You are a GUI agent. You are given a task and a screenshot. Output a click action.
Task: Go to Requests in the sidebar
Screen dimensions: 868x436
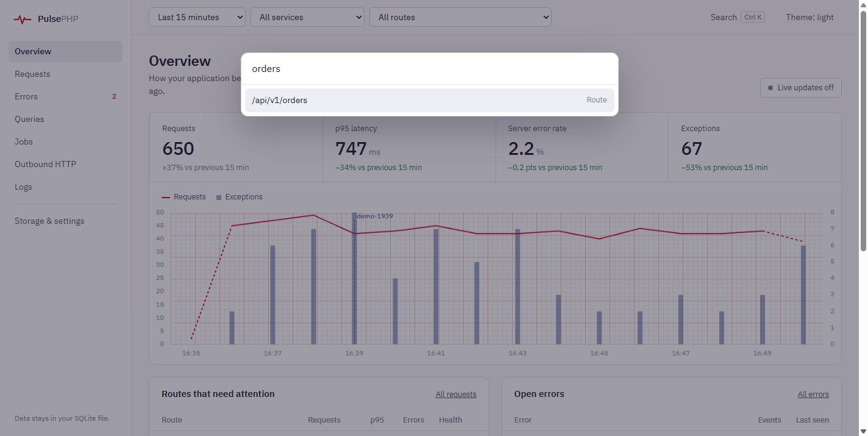point(65,74)
